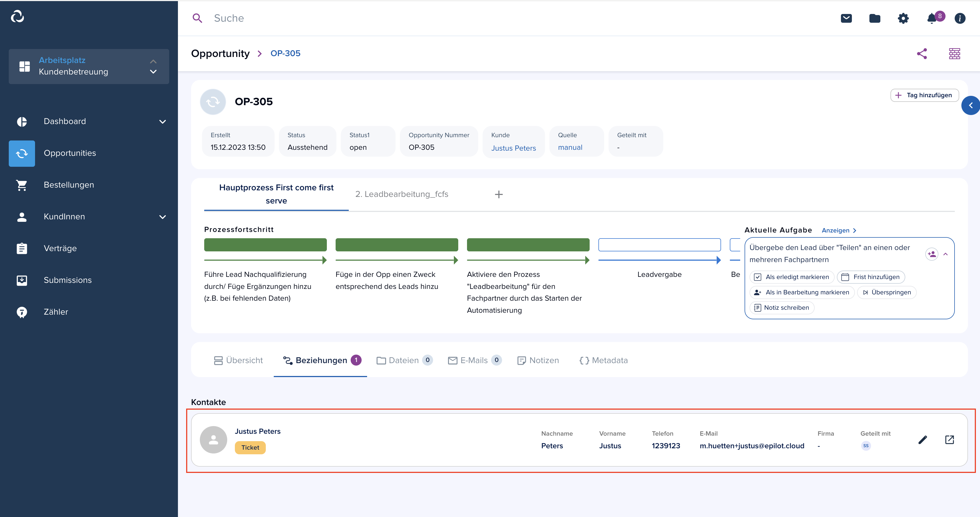980x517 pixels.
Task: Click the Opportunities sync icon in sidebar
Action: pos(22,153)
